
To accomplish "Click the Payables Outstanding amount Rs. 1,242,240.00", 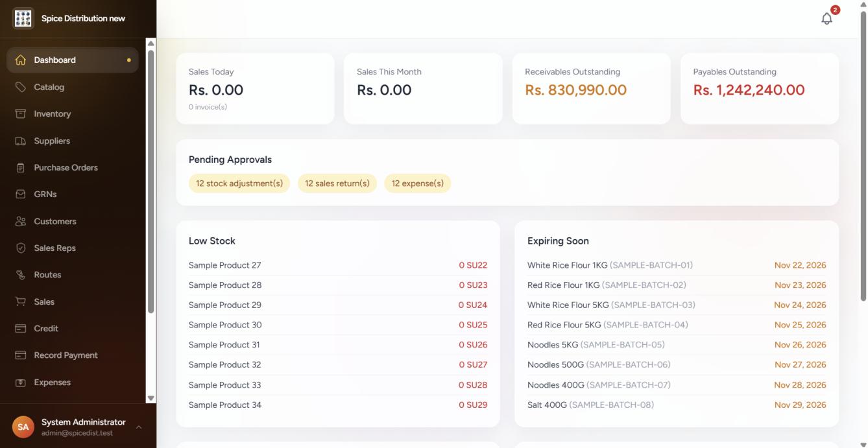I will [x=749, y=90].
